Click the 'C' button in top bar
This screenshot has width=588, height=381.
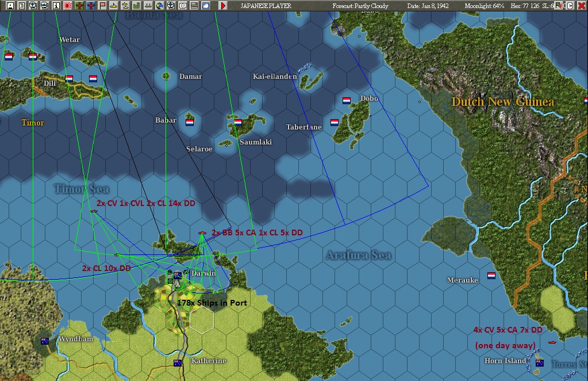pos(570,6)
